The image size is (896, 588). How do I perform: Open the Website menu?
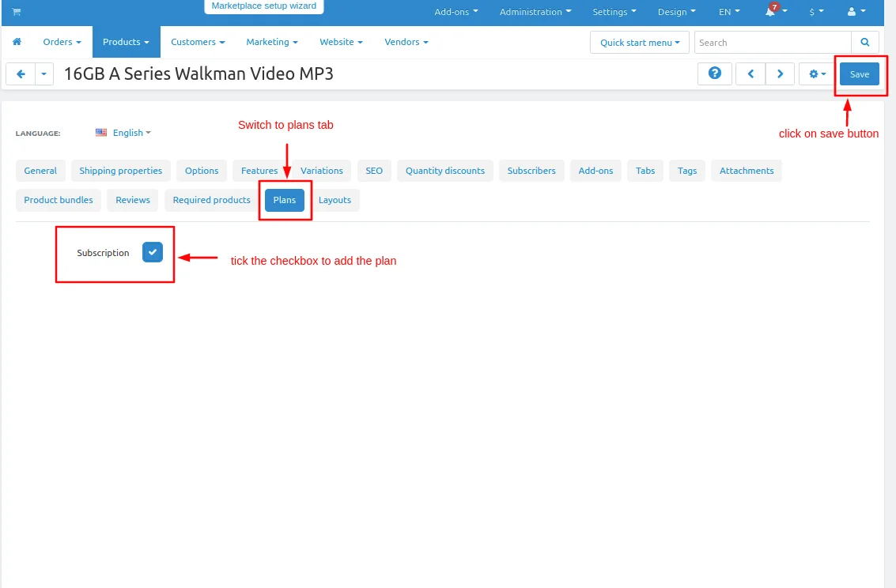coord(341,42)
